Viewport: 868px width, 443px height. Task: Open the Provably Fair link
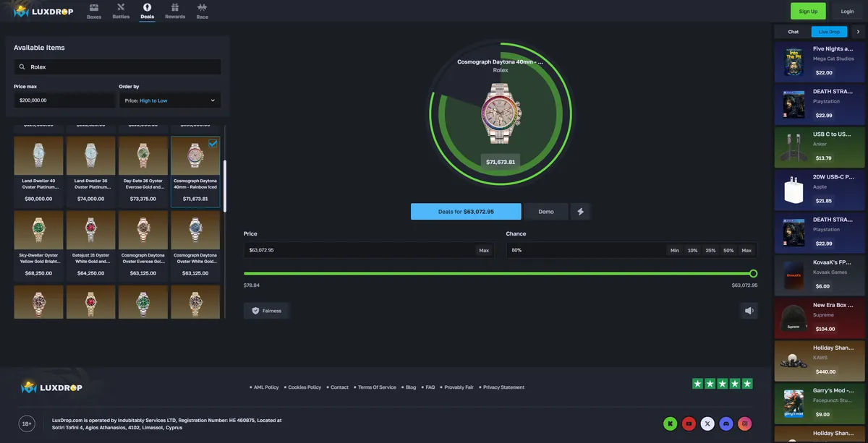[x=457, y=387]
